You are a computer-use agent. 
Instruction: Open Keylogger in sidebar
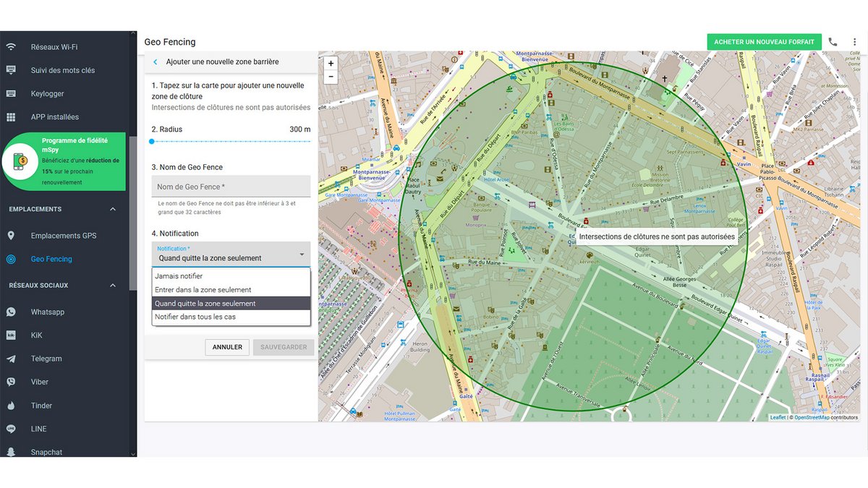pos(47,93)
